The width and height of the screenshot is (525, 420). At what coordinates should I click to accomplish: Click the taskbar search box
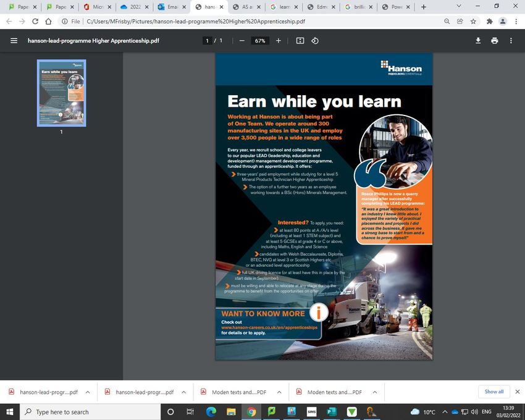[x=90, y=412]
